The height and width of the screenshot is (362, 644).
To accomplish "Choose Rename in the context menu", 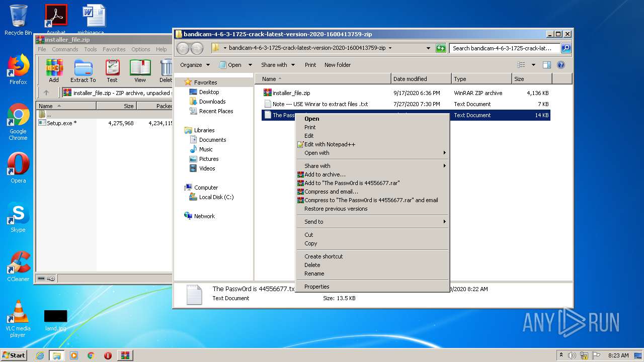I will coord(372,274).
